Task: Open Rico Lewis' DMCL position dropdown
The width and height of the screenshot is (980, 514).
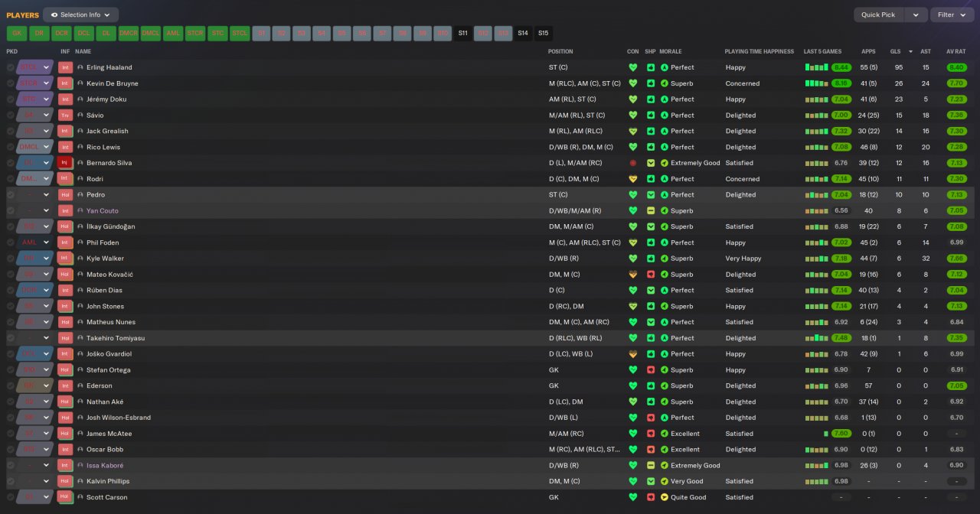Action: (34, 147)
